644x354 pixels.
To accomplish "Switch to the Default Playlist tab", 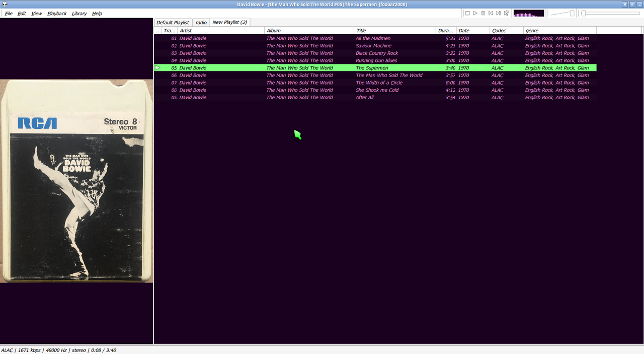I will pyautogui.click(x=173, y=22).
